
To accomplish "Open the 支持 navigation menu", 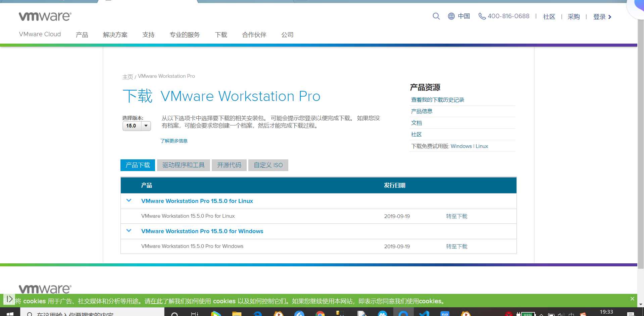I will 148,35.
